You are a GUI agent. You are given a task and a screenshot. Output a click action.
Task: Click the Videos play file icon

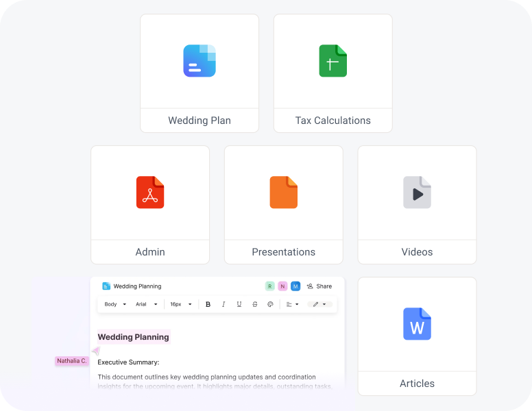pyautogui.click(x=417, y=192)
